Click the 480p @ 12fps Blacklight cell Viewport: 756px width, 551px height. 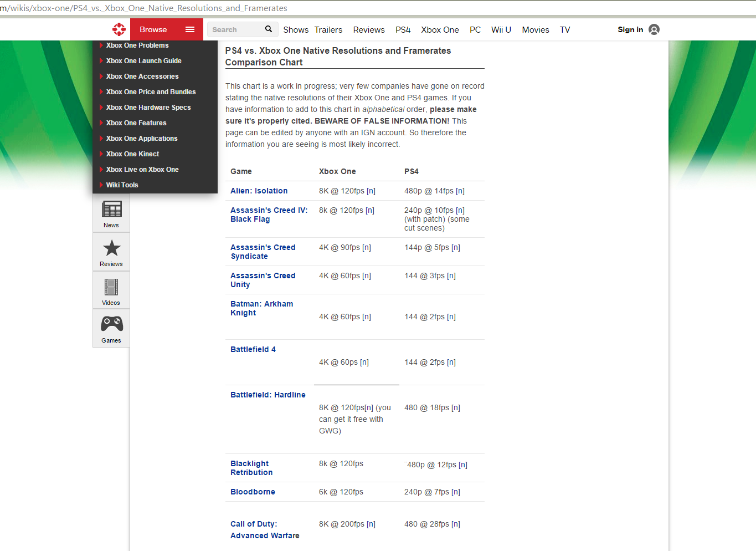pos(437,465)
